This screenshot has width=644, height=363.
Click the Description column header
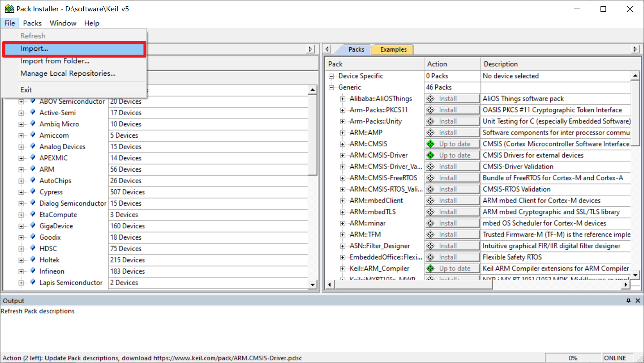coord(560,64)
